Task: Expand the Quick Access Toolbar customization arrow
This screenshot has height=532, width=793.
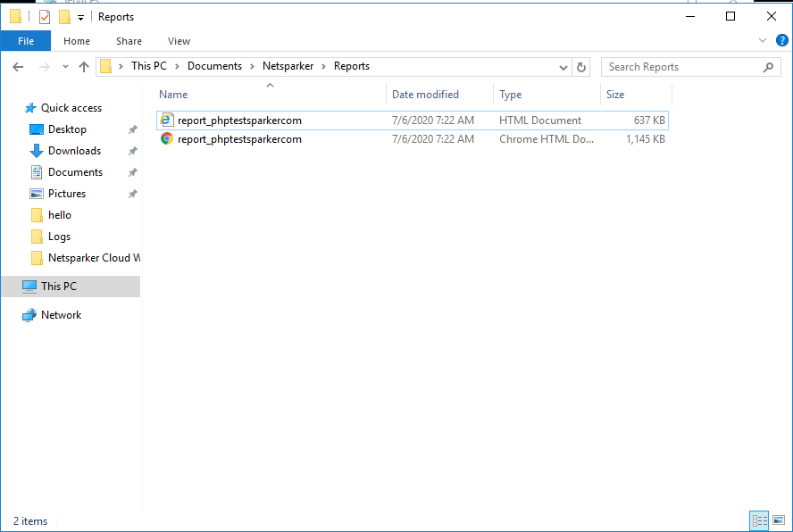Action: tap(79, 16)
